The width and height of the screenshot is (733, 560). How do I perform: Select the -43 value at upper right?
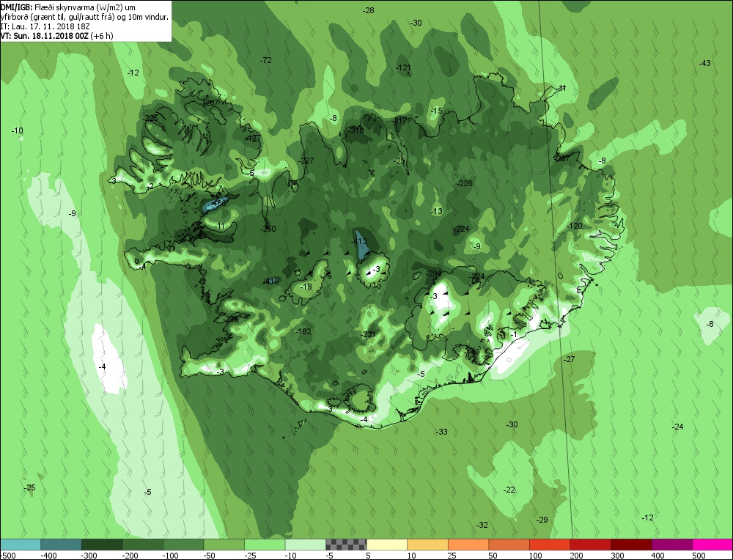[704, 63]
